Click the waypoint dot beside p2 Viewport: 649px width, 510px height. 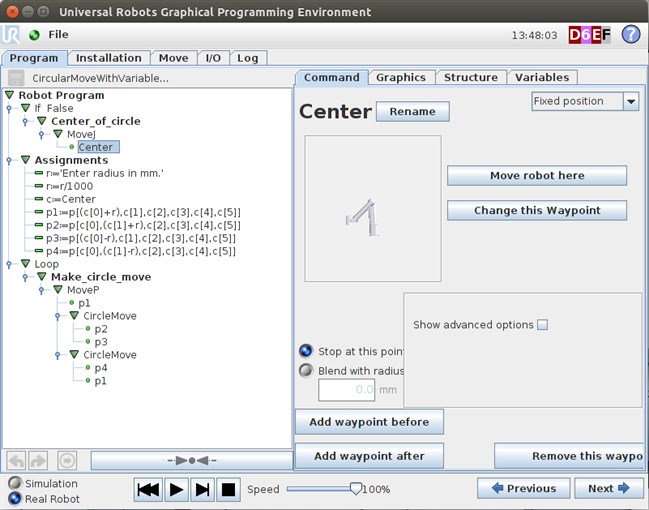[x=88, y=329]
